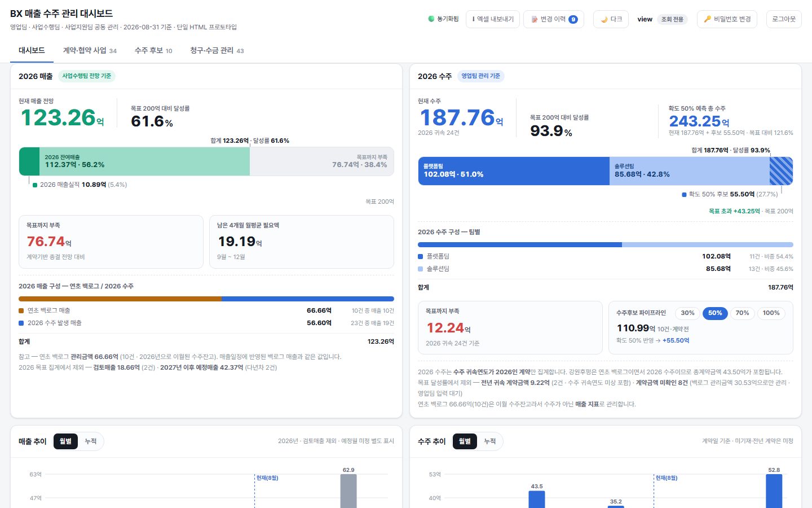This screenshot has height=508, width=812.
Task: Click the green 동기화됨 sync status indicator
Action: [444, 19]
